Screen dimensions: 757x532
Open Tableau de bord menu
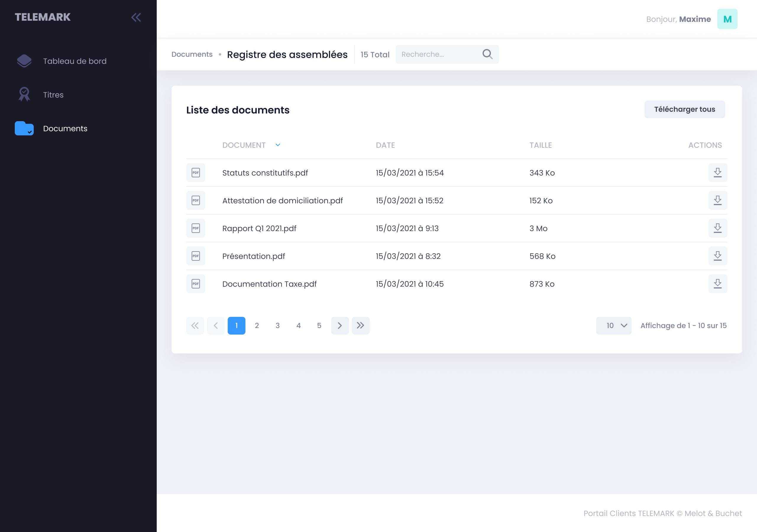click(x=75, y=61)
